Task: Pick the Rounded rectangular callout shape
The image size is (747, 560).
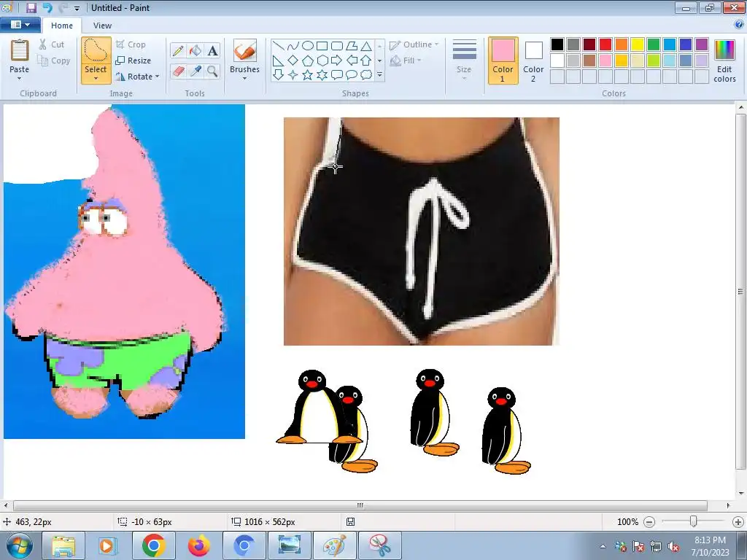Action: click(337, 75)
